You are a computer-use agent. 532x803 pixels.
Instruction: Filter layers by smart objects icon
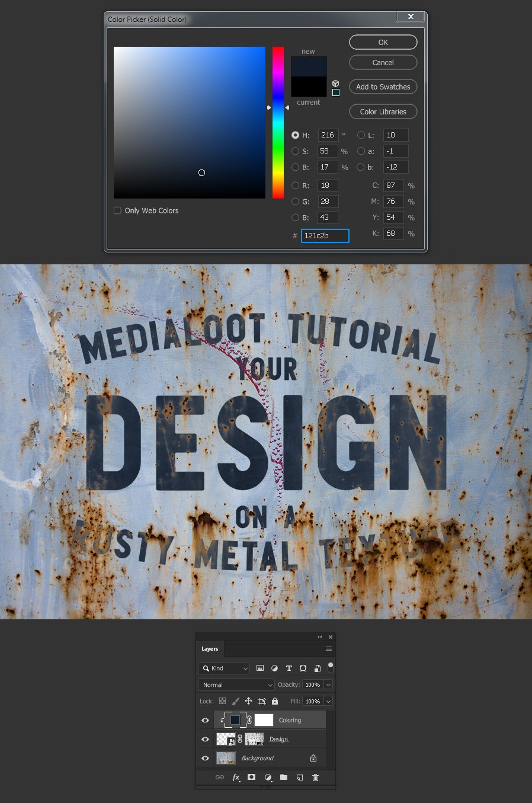[x=317, y=668]
